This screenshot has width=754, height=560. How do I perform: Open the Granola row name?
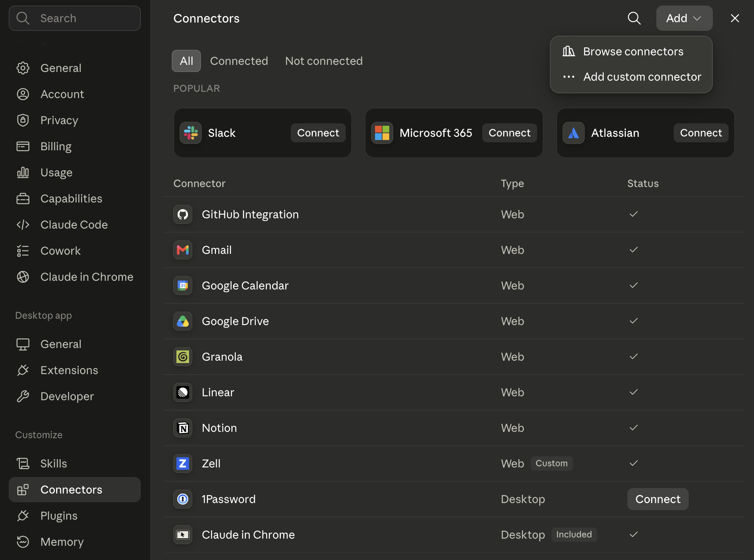pyautogui.click(x=222, y=357)
